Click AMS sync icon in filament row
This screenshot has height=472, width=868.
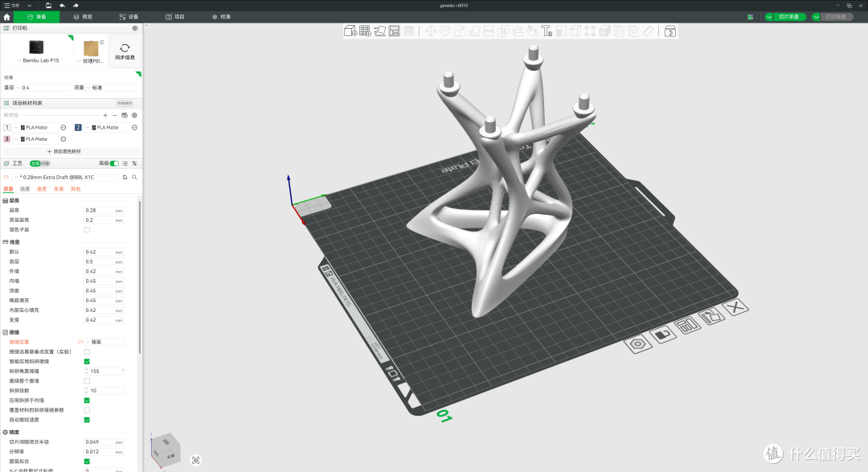[125, 115]
